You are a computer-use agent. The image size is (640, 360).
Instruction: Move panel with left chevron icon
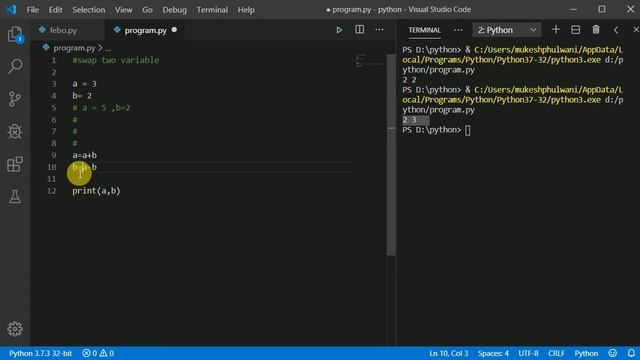[x=616, y=30]
